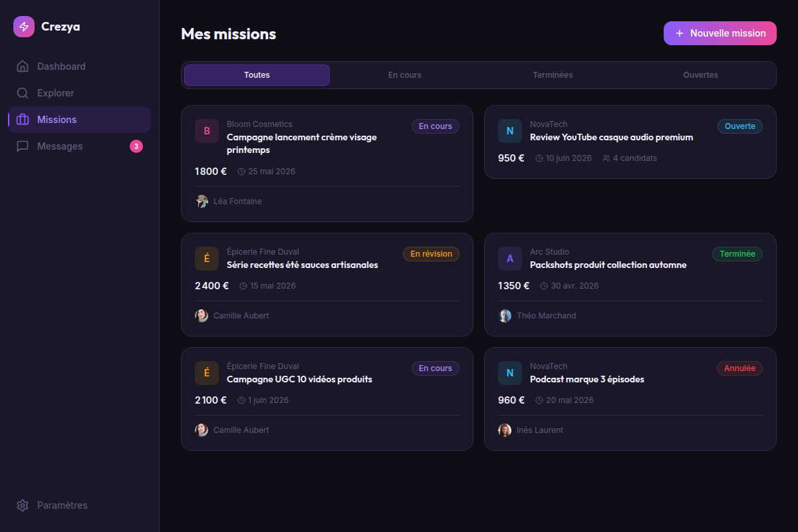Switch to the Ouvertes tab
The width and height of the screenshot is (798, 532).
[x=700, y=75]
